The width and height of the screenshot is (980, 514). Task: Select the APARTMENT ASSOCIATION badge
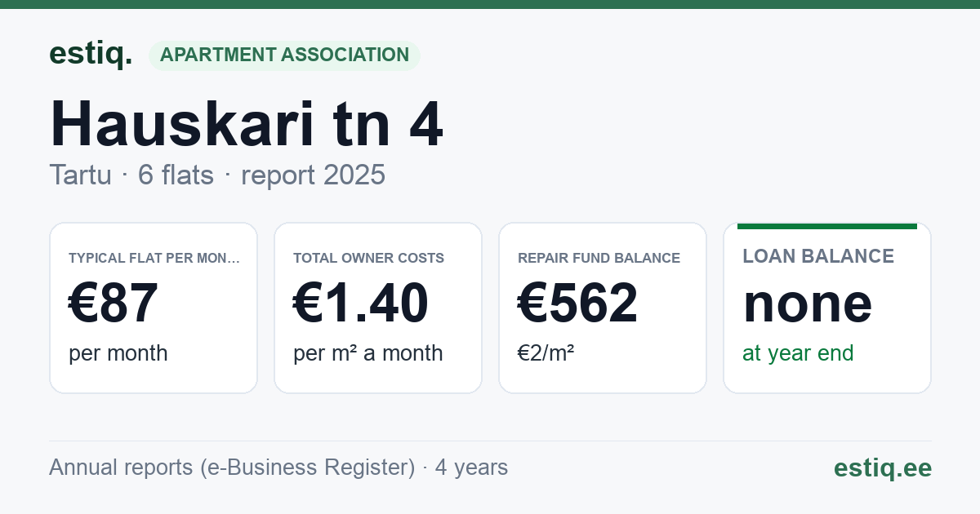tap(284, 55)
